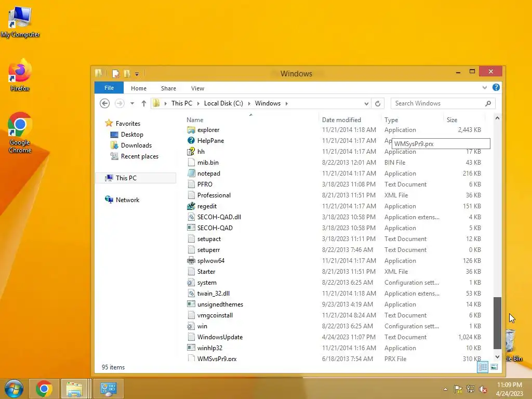
Task: Sort by the Type column header
Action: click(x=391, y=120)
